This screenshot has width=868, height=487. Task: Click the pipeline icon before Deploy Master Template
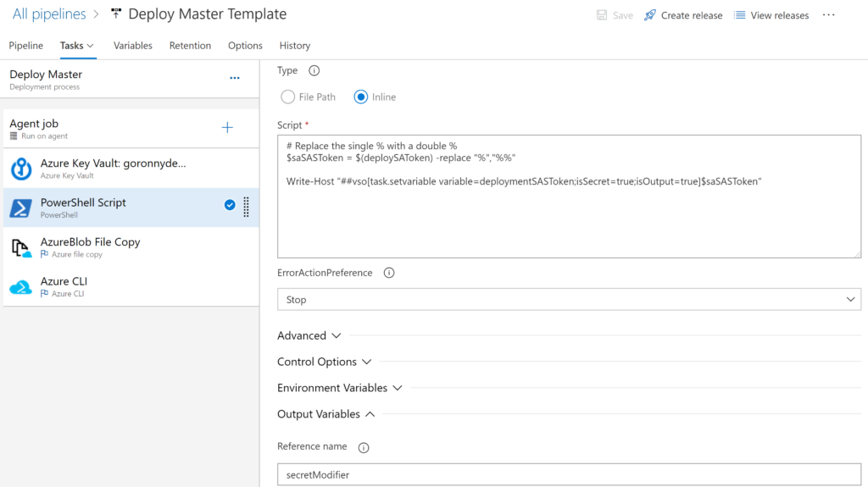pos(115,14)
